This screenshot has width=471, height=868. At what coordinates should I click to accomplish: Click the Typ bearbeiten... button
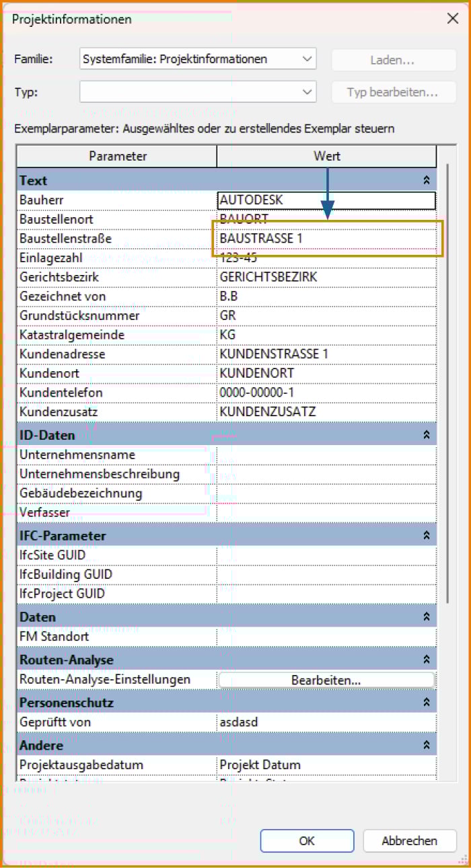(392, 92)
